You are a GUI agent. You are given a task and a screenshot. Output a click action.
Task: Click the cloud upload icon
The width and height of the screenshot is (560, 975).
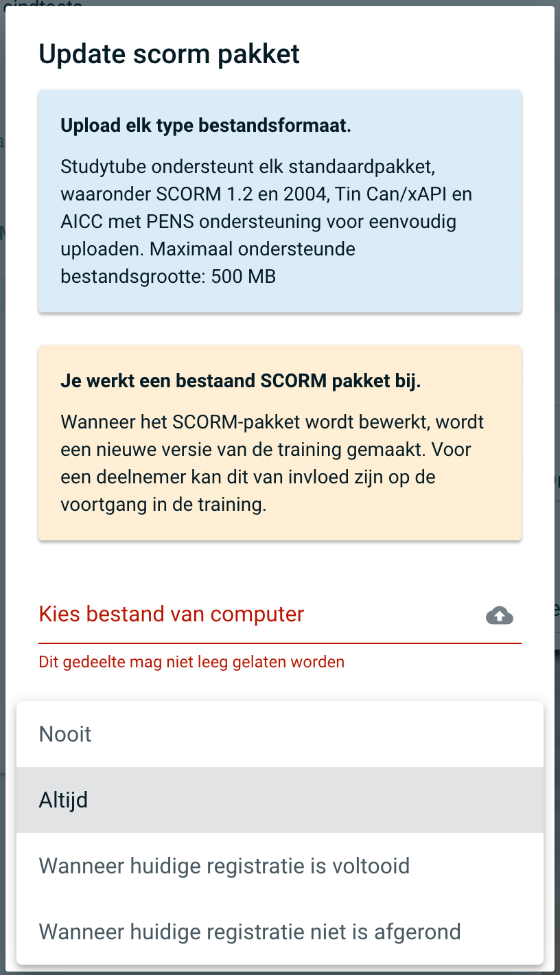tap(500, 615)
